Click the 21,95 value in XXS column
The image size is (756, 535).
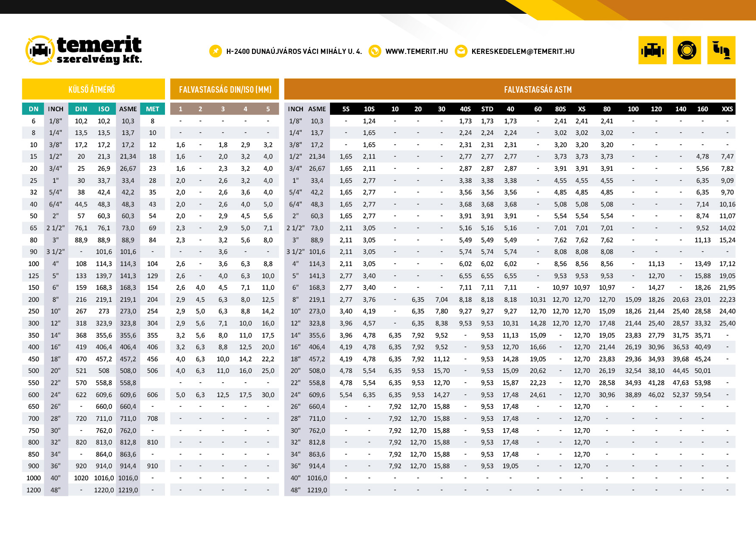727,288
